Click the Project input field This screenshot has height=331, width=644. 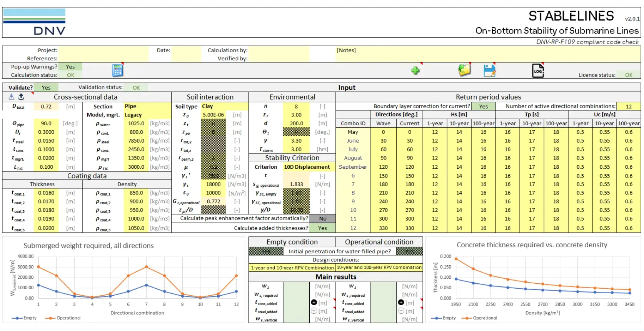coord(103,50)
